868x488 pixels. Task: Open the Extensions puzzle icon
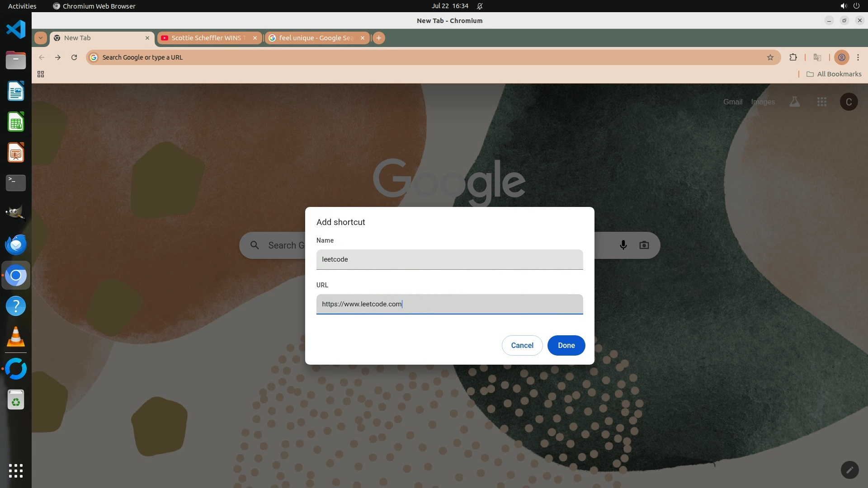tap(793, 57)
